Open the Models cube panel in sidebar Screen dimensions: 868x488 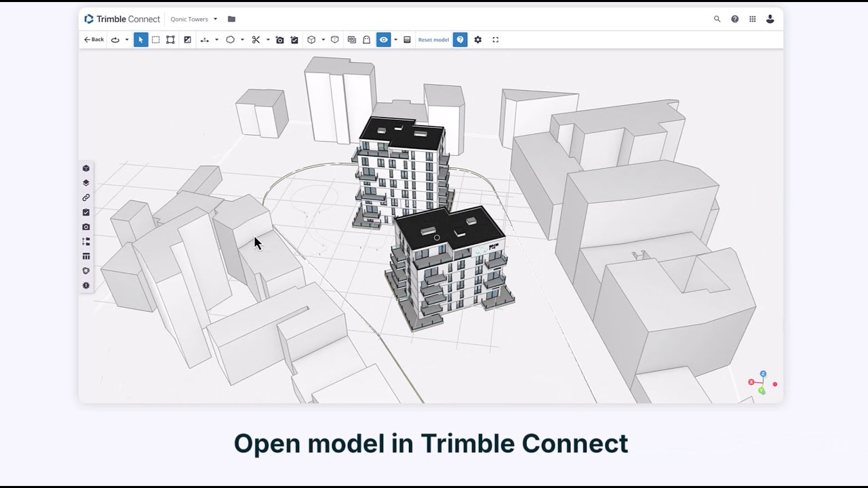[x=86, y=168]
